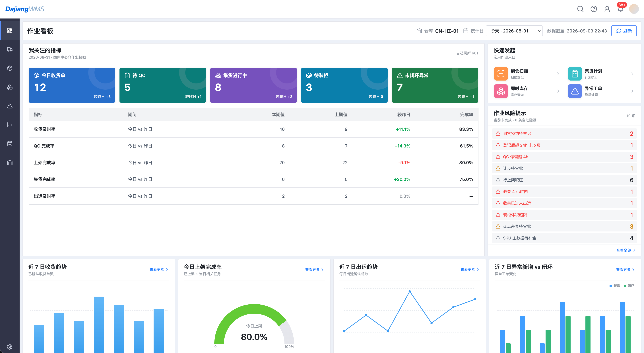Open the package box icon in sidebar
The width and height of the screenshot is (644, 353).
(10, 68)
